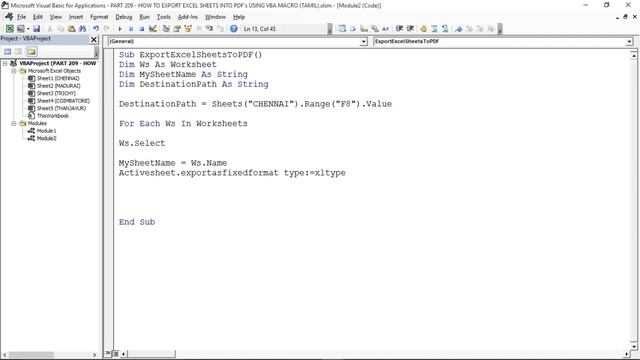640x360 pixels.
Task: Select Sheet3 (TRICHY) in project tree
Action: point(56,93)
